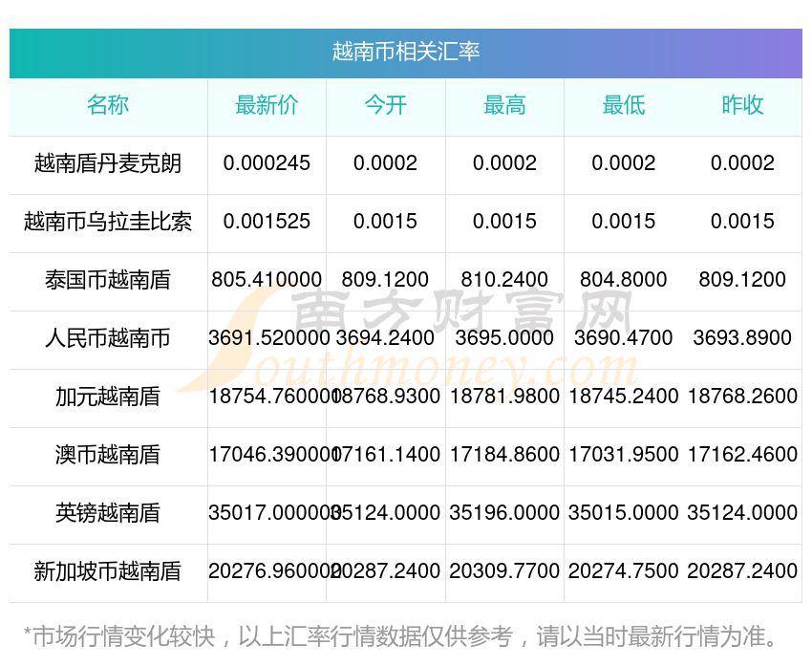Open the 越南盾丹麦克朗 row name

tap(108, 163)
